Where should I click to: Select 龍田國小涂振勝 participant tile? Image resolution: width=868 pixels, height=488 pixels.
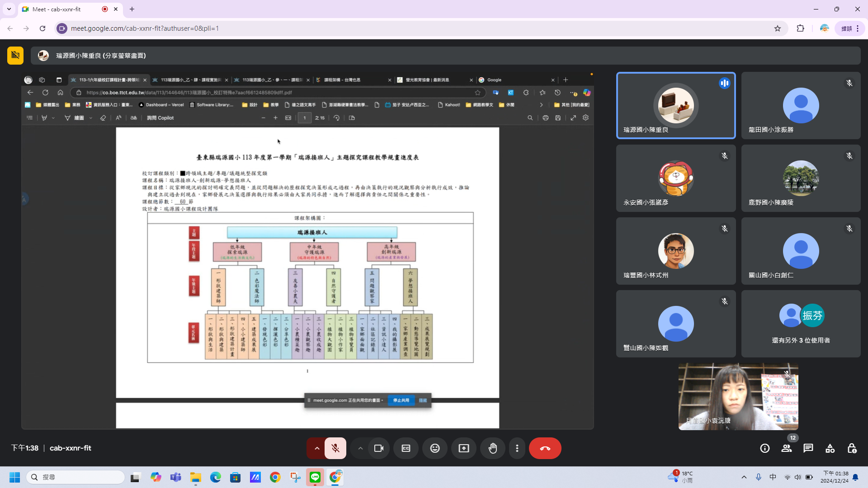tap(801, 105)
